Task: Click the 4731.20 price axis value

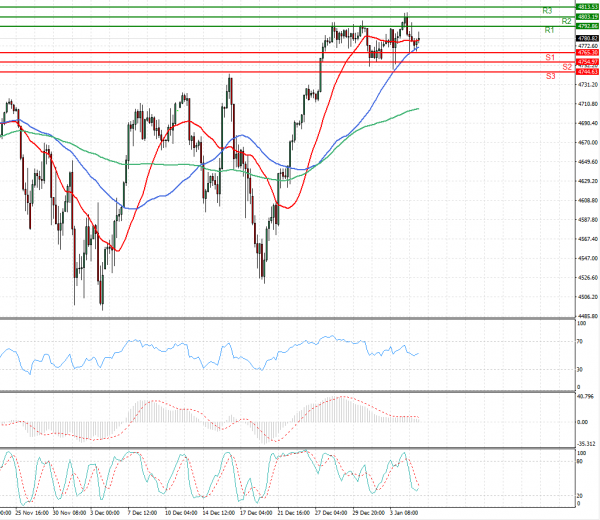Action: coord(588,85)
